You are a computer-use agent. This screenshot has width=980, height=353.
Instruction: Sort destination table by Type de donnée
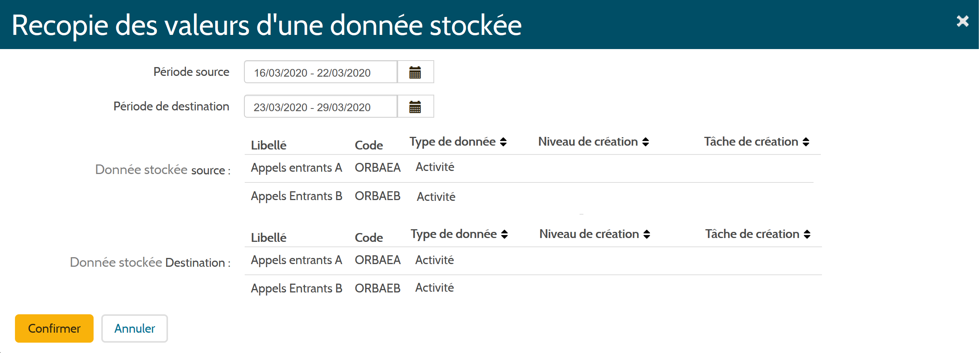click(504, 234)
